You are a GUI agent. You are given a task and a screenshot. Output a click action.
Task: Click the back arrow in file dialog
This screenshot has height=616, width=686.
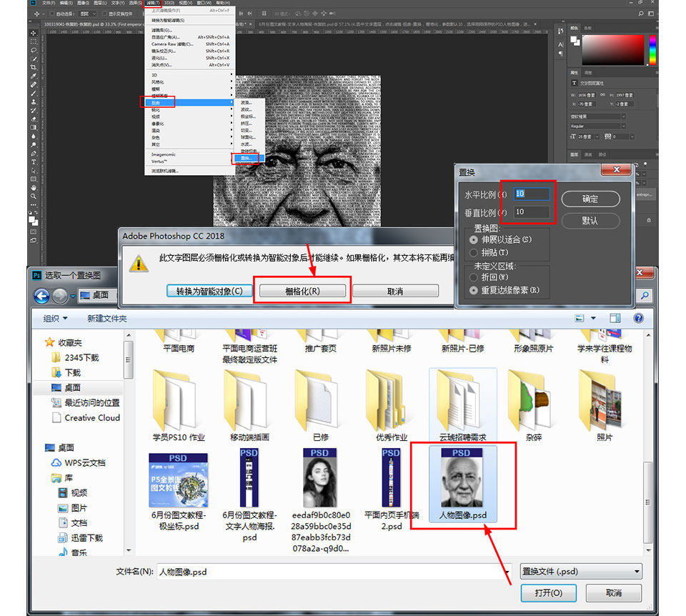[41, 296]
